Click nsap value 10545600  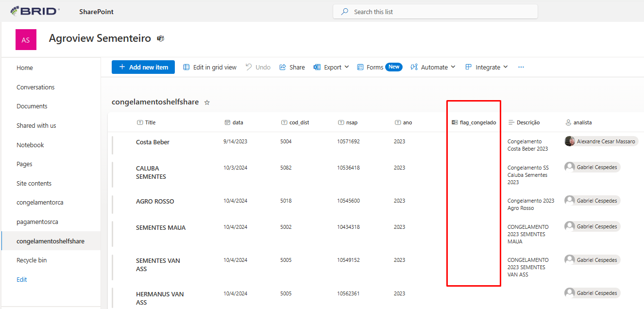(348, 201)
